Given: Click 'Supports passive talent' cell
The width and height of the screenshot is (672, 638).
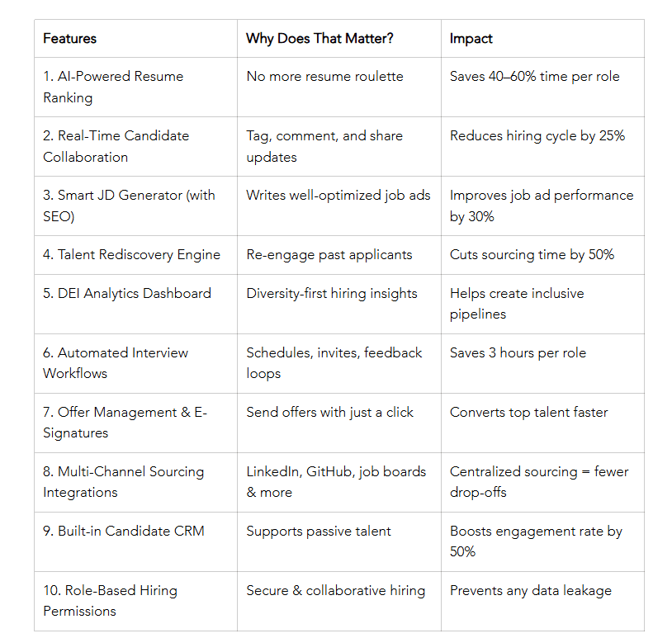Looking at the screenshot, I should 339,541.
